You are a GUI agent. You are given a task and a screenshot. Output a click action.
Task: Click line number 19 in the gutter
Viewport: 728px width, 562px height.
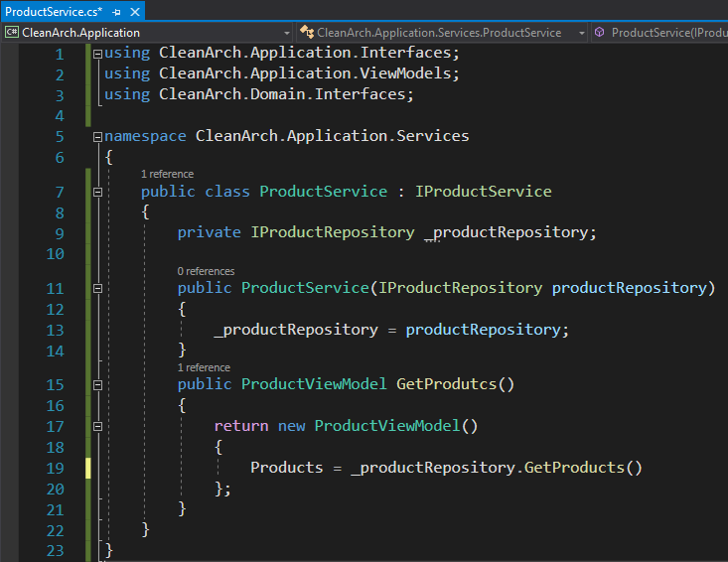[55, 469]
